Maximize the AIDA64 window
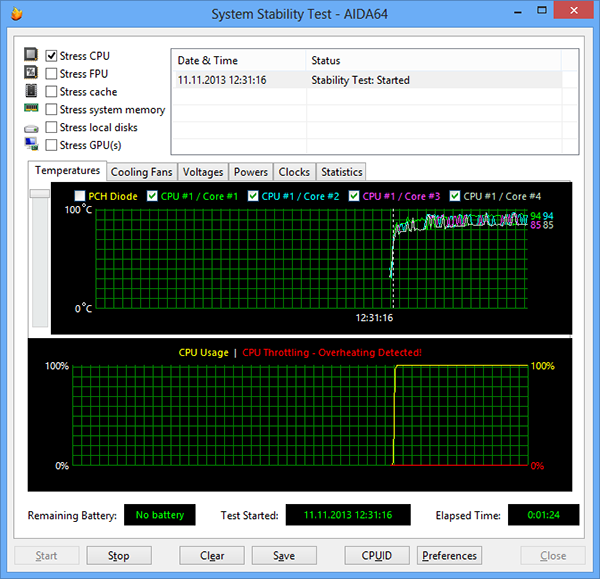 [541, 10]
